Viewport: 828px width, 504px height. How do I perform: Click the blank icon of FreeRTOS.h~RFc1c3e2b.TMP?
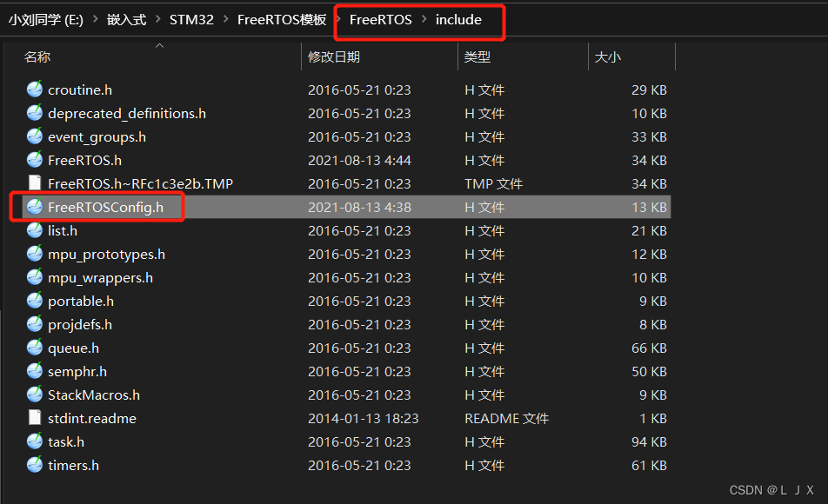coord(35,183)
